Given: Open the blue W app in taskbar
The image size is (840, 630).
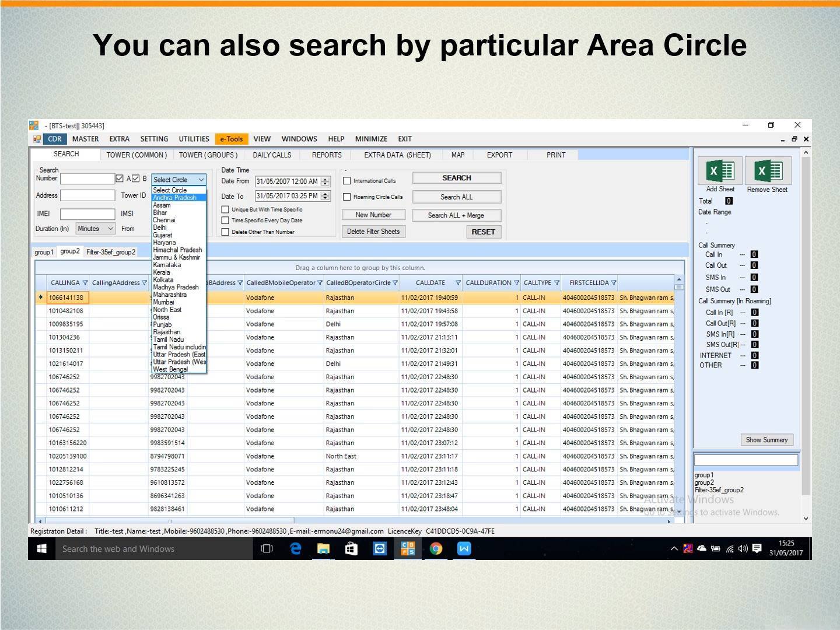Looking at the screenshot, I should (464, 548).
